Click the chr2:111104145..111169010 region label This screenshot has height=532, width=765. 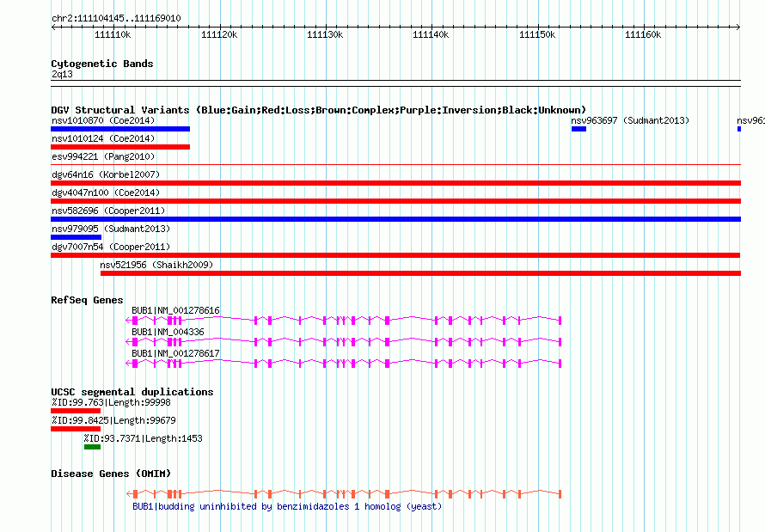116,18
